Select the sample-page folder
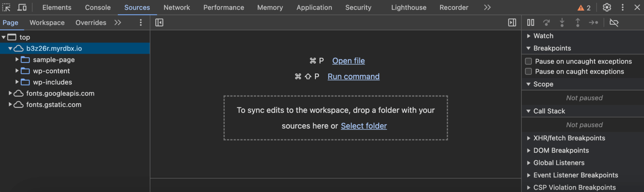 pyautogui.click(x=54, y=60)
